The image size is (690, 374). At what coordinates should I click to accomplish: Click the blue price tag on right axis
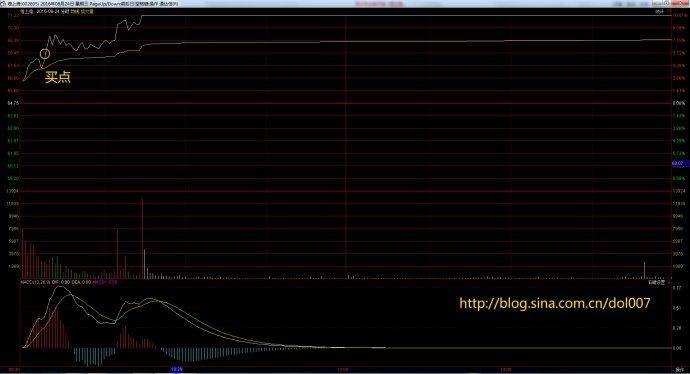(680, 164)
